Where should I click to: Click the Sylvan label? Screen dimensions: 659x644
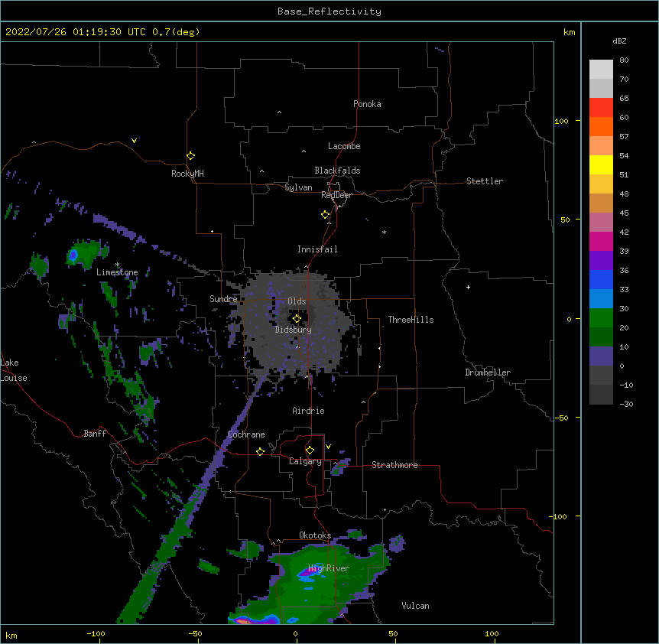pyautogui.click(x=298, y=187)
